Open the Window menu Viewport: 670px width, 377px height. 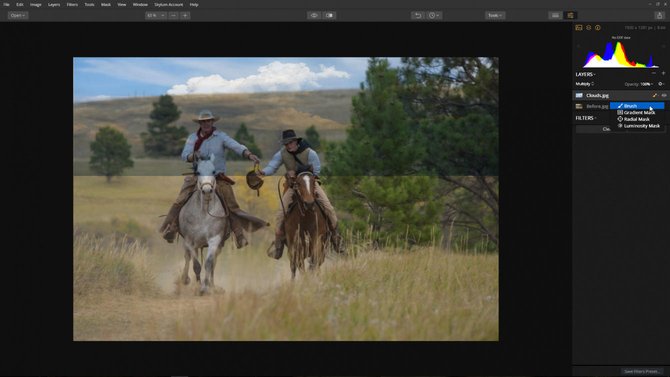(140, 4)
